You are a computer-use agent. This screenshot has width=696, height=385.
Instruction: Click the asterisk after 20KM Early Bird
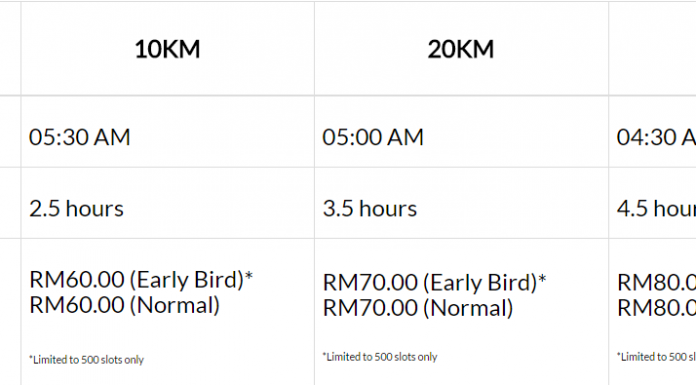(542, 278)
